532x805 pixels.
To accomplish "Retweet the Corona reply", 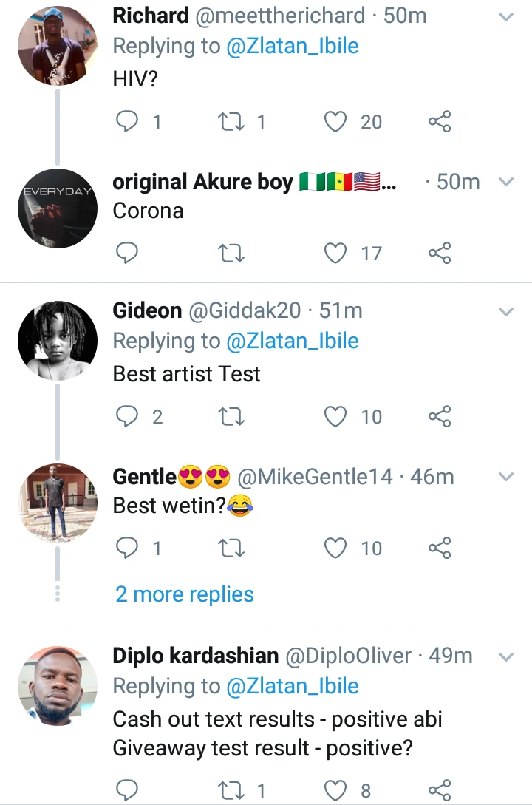I will 232,254.
